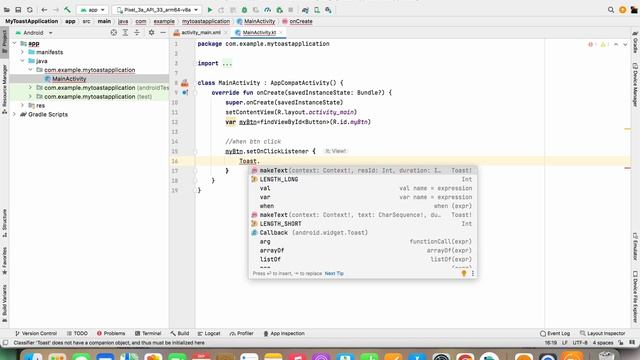Sync project with Gradle files icon
Viewport: 640px width, 360px height.
click(x=305, y=10)
